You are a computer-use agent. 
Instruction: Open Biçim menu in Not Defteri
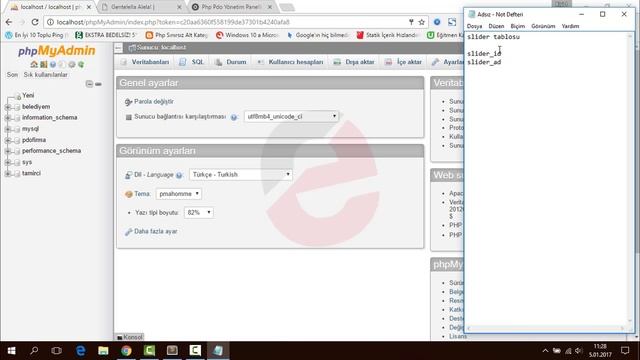[x=518, y=26]
